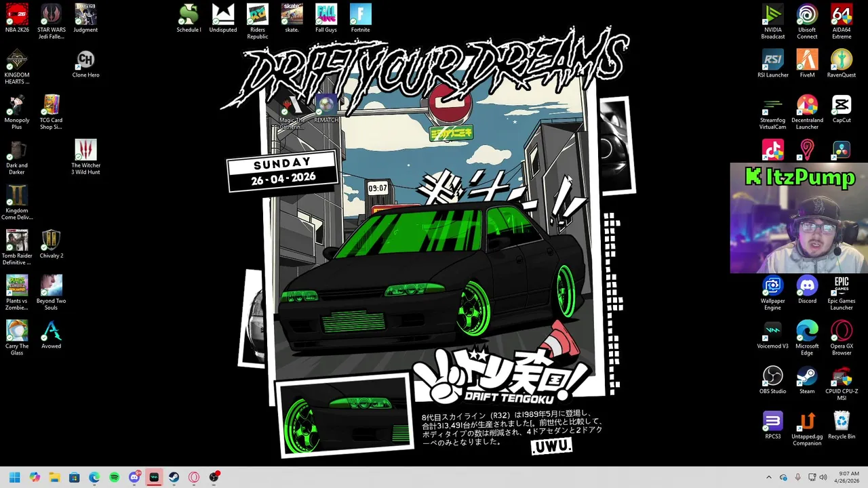Select the Voicemod V3 desktop icon
This screenshot has width=868, height=488.
pyautogui.click(x=773, y=335)
